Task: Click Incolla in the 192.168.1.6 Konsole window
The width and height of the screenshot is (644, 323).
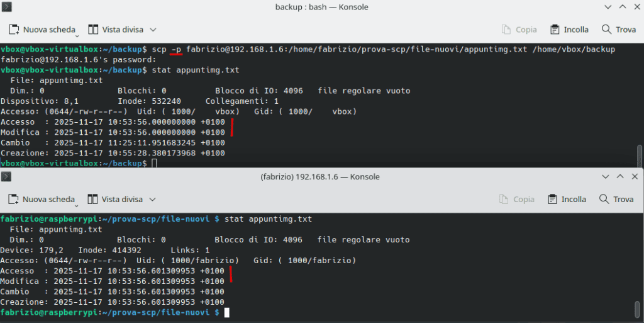Action: 567,200
